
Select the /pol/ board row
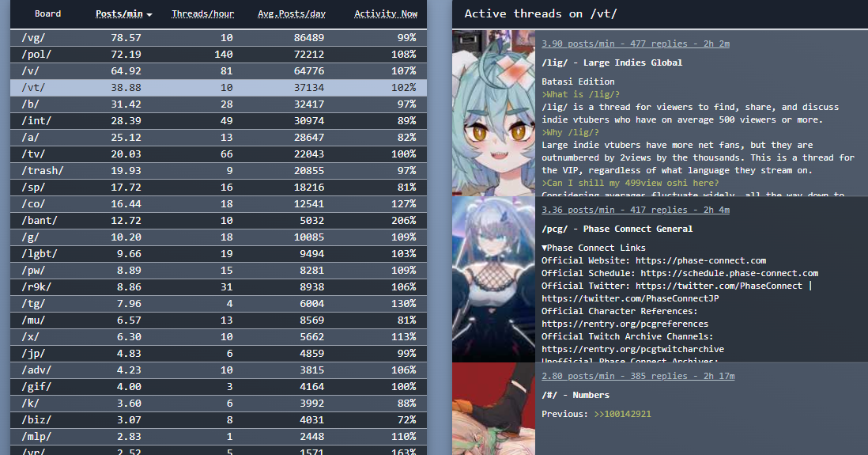click(x=219, y=55)
